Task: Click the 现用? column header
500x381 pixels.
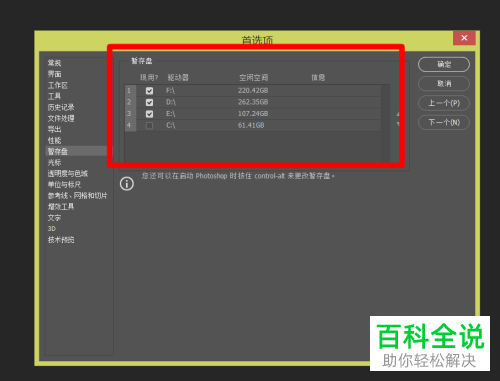Action: 149,78
